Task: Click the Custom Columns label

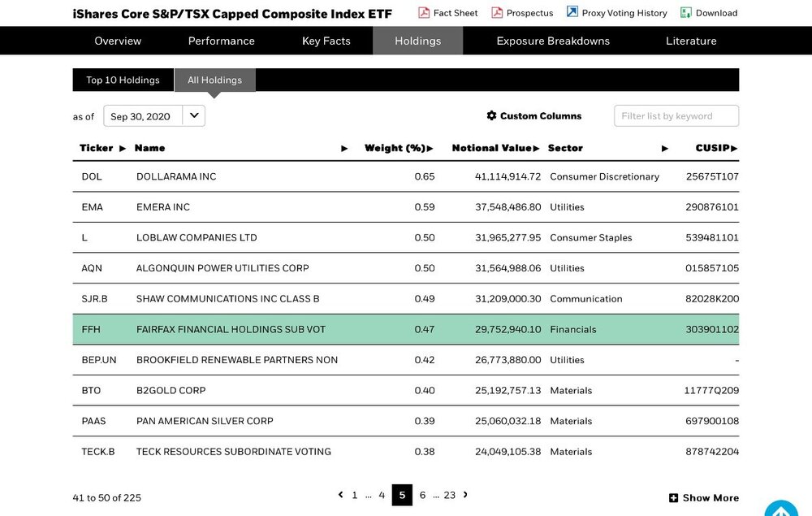Action: coord(541,116)
